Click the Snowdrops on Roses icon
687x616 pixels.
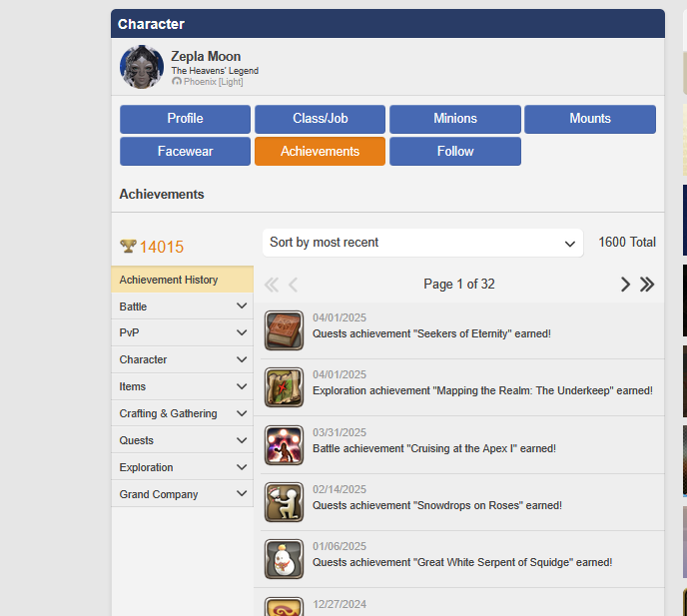tap(284, 502)
